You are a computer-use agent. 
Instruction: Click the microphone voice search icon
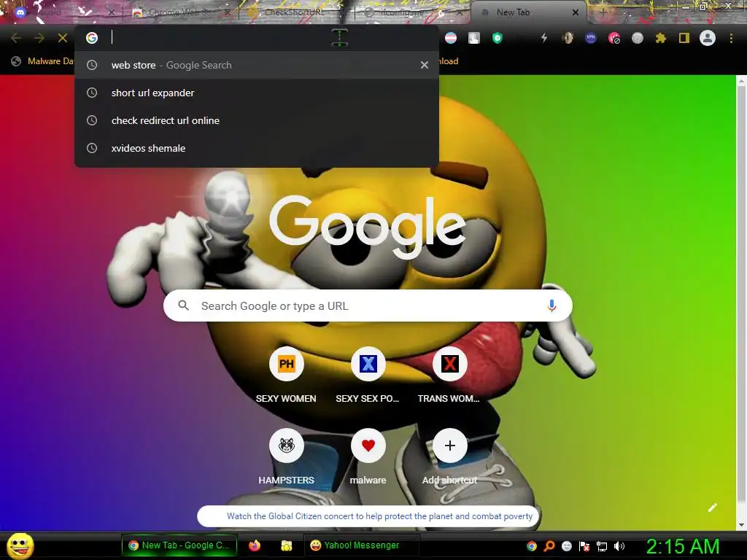pyautogui.click(x=551, y=306)
